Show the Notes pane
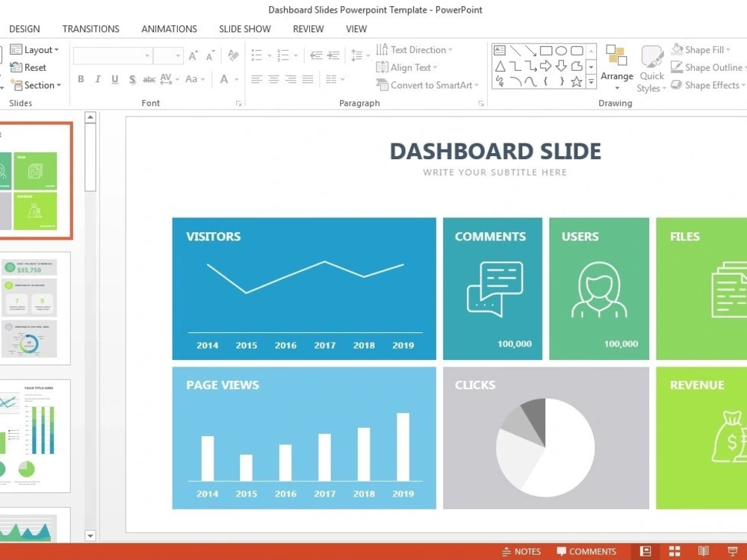 (x=521, y=552)
